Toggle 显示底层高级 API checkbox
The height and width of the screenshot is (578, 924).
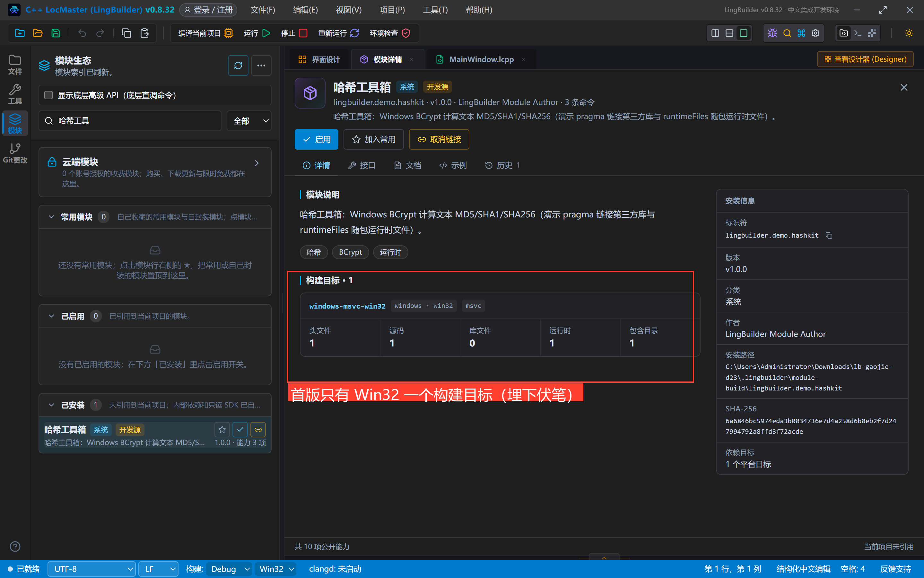(x=48, y=95)
